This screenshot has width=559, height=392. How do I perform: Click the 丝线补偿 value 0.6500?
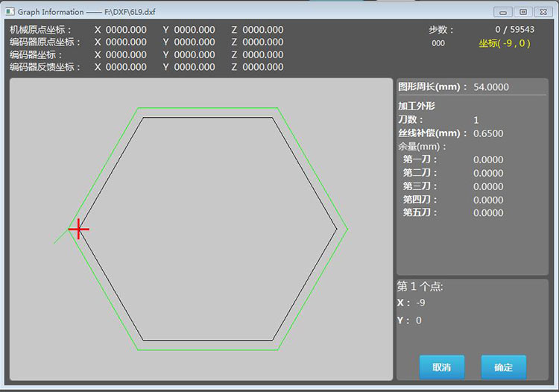coord(488,133)
